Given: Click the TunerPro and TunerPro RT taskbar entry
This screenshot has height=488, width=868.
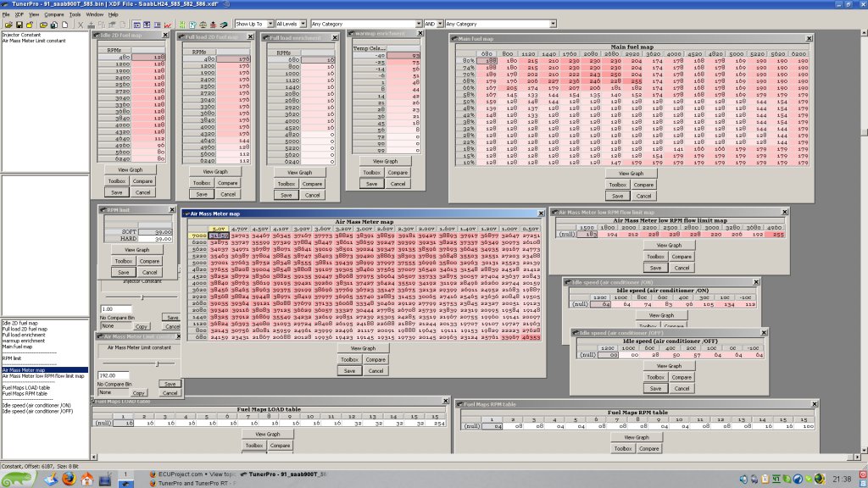Looking at the screenshot, I should pos(192,483).
